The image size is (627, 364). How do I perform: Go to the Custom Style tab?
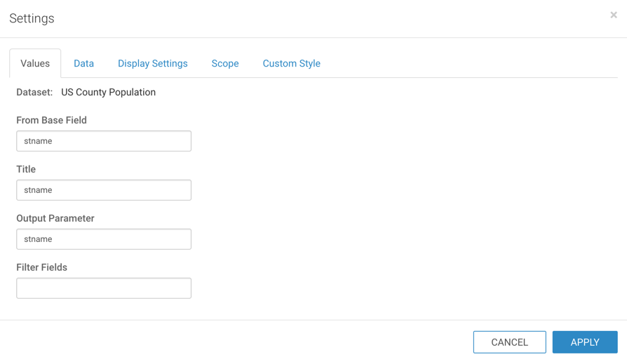(x=291, y=63)
